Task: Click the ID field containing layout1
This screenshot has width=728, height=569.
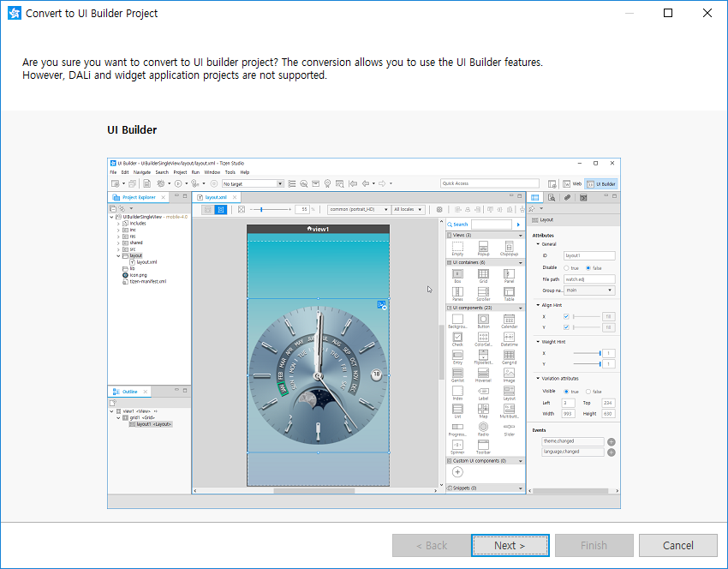Action: (x=589, y=255)
